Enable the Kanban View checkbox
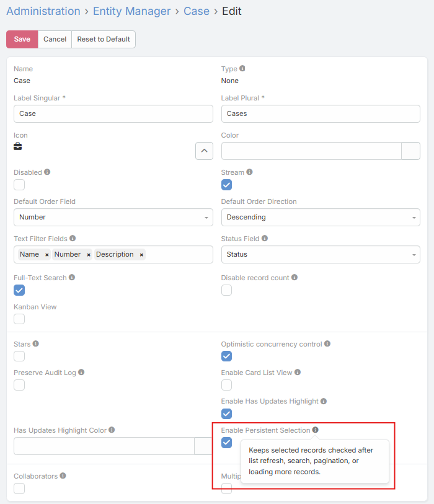Image resolution: width=434 pixels, height=504 pixels. tap(19, 319)
